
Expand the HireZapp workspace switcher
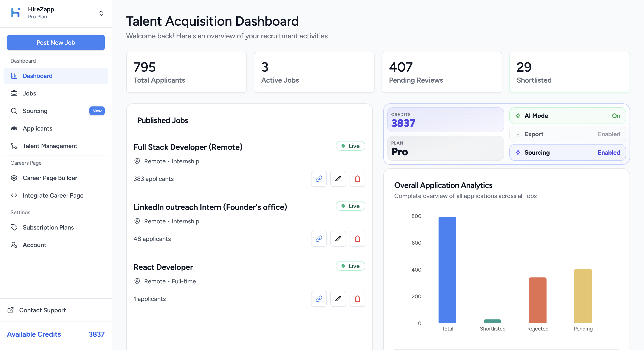coord(101,13)
